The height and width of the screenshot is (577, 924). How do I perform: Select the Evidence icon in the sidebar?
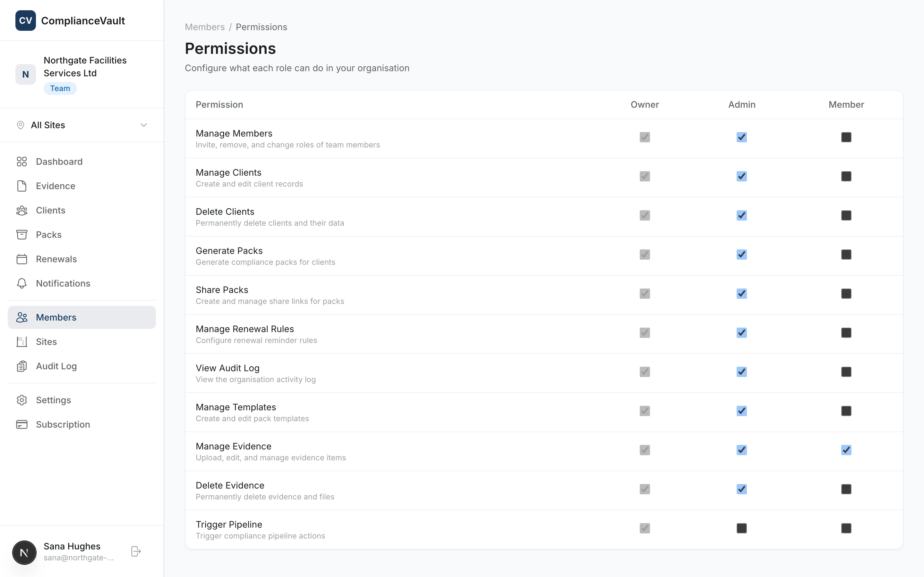21,186
